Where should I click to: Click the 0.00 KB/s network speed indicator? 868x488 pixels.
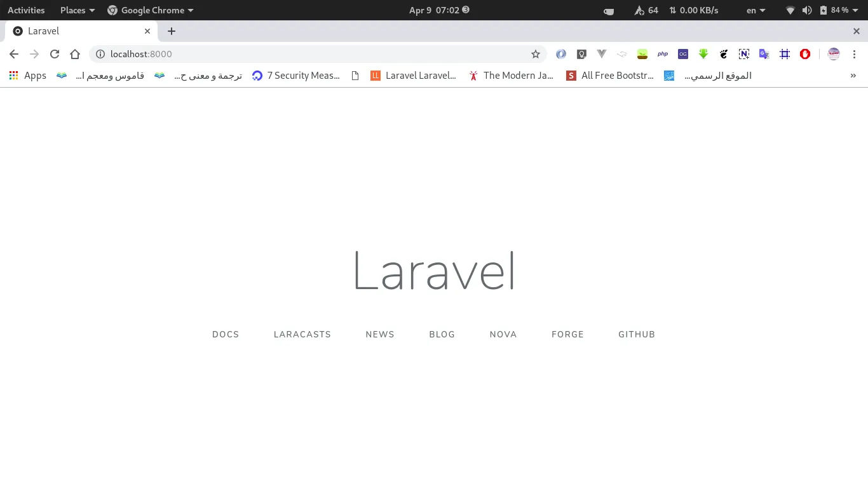pyautogui.click(x=694, y=10)
